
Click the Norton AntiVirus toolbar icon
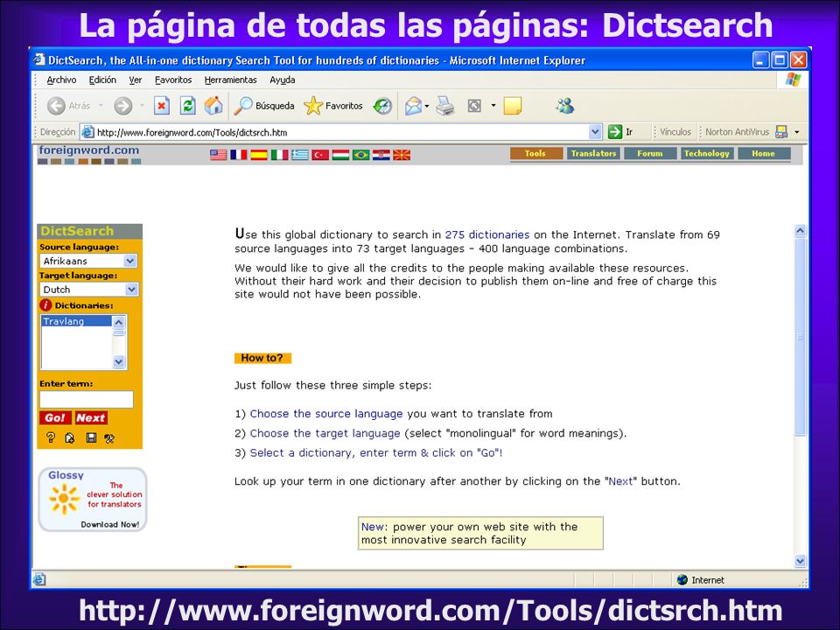[781, 132]
